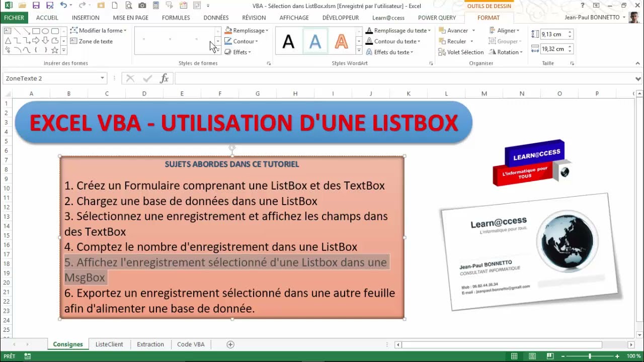This screenshot has height=362, width=644.
Task: Switch to the FORMULES ribbon tab
Action: pos(176,18)
